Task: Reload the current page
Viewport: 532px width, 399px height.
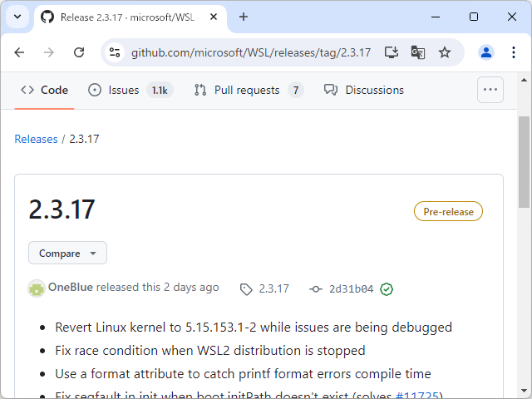Action: pyautogui.click(x=79, y=52)
